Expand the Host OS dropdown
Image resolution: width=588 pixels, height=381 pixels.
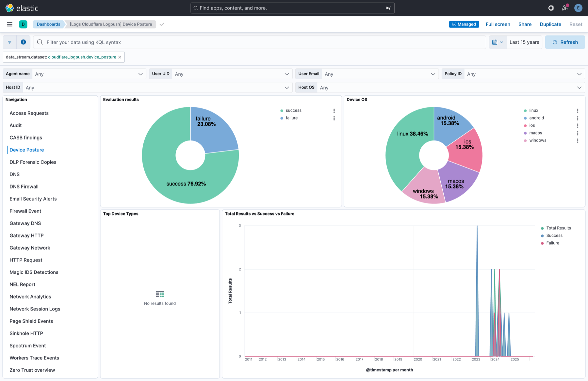tap(451, 87)
